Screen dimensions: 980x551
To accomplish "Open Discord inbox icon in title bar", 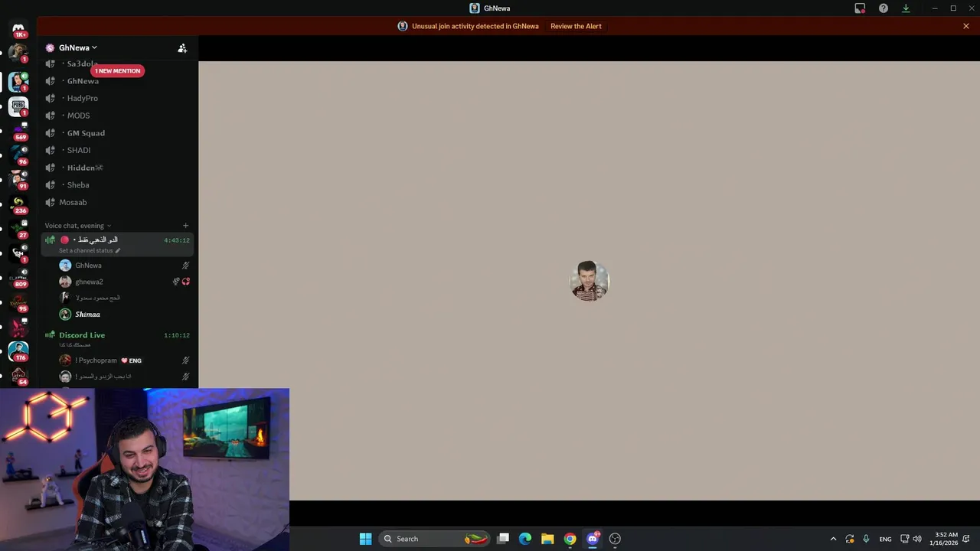I will pyautogui.click(x=860, y=8).
